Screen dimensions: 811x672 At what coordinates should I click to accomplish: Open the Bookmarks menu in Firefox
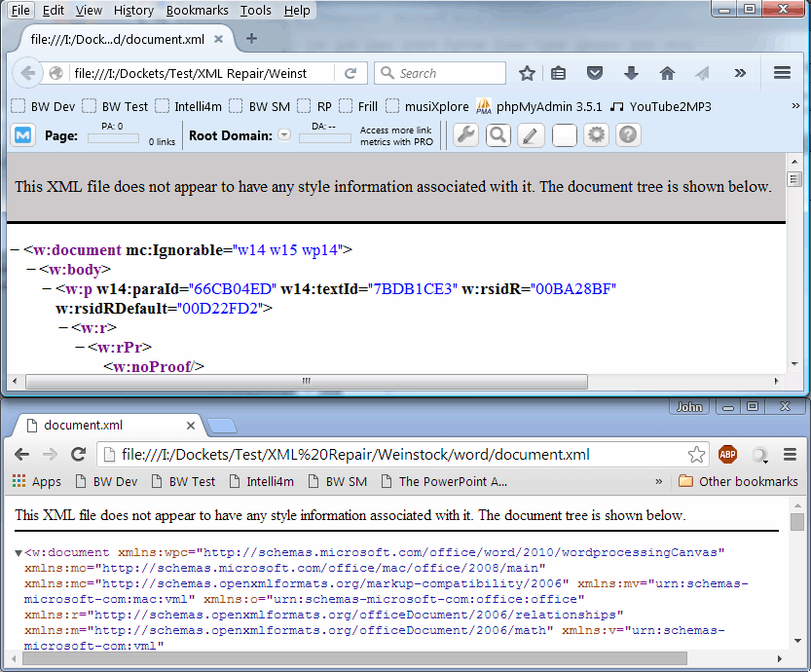tap(197, 11)
